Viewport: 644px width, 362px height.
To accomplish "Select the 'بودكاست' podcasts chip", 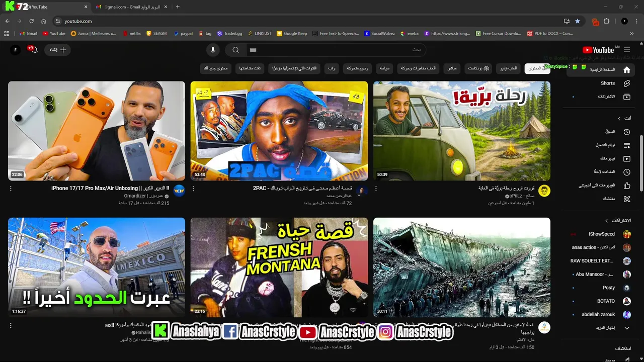I will 478,68.
